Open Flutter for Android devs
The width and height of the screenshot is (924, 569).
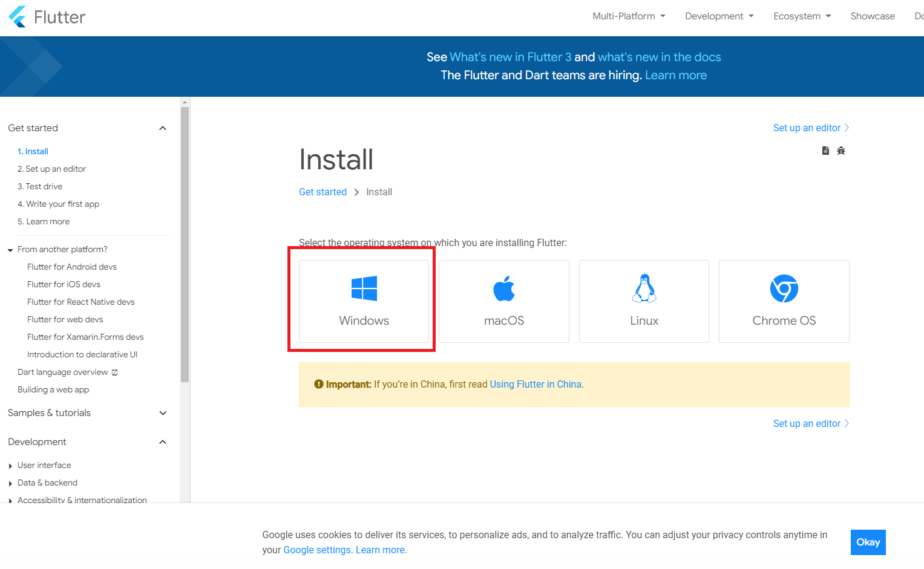click(x=72, y=267)
